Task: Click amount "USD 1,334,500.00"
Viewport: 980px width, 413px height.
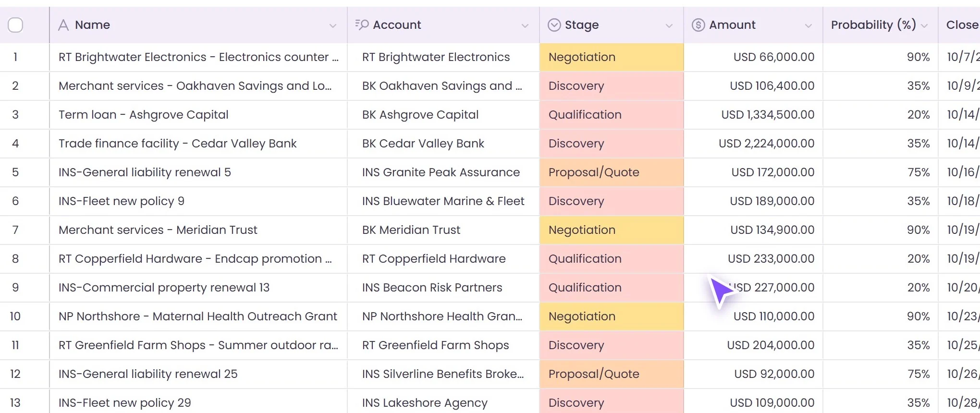Action: point(768,115)
